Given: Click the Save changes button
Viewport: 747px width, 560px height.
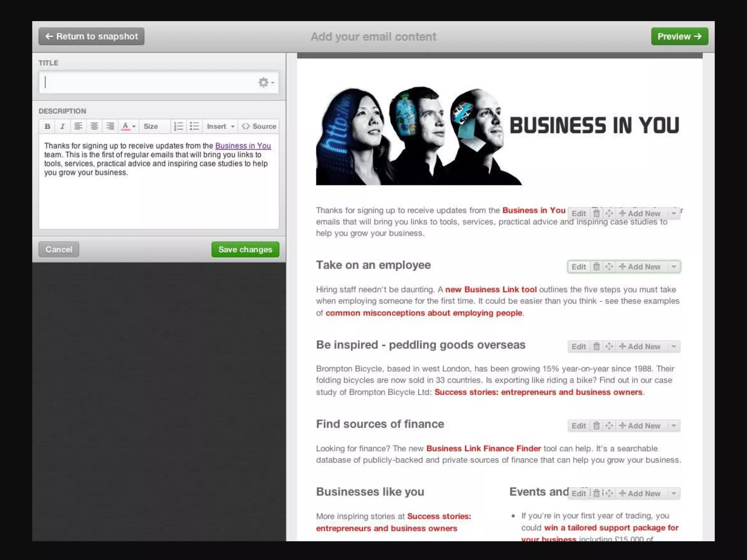Looking at the screenshot, I should click(x=245, y=249).
